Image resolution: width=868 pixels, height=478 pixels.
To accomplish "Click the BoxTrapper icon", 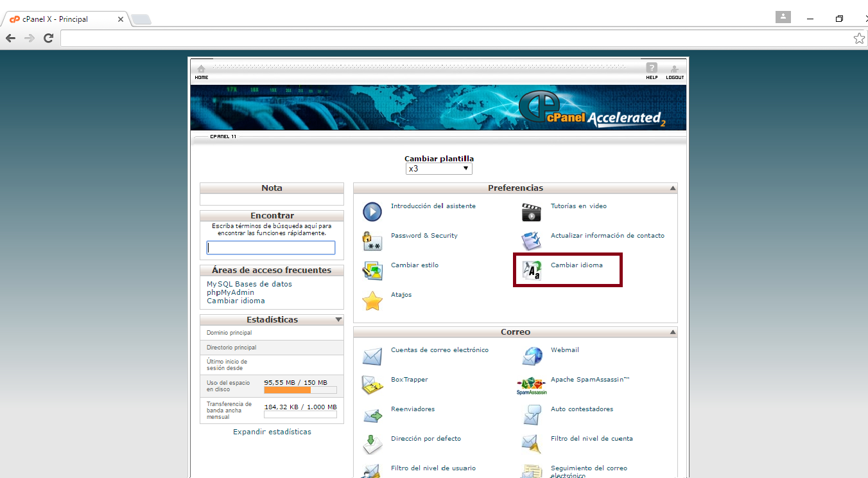I will point(372,385).
